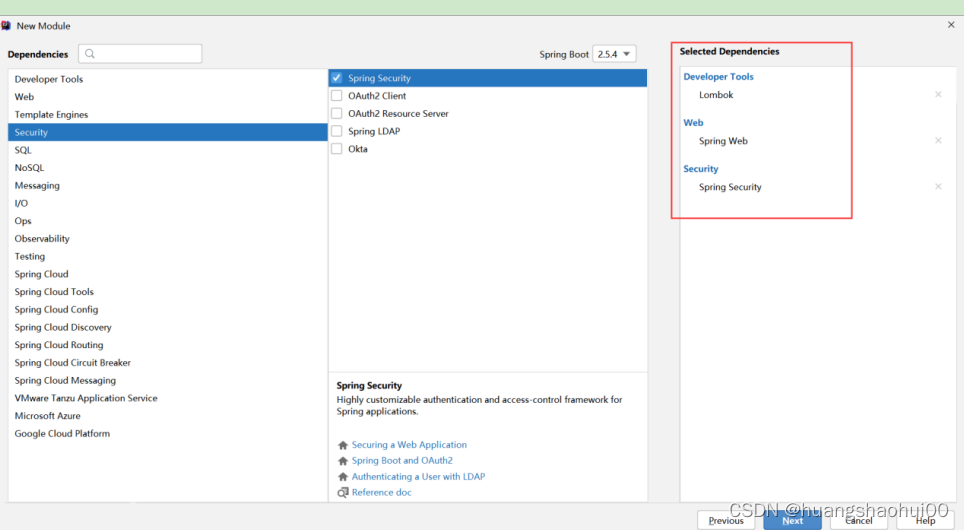The image size is (964, 530).
Task: Click home icon beside Securing a Web Application
Action: click(x=343, y=445)
